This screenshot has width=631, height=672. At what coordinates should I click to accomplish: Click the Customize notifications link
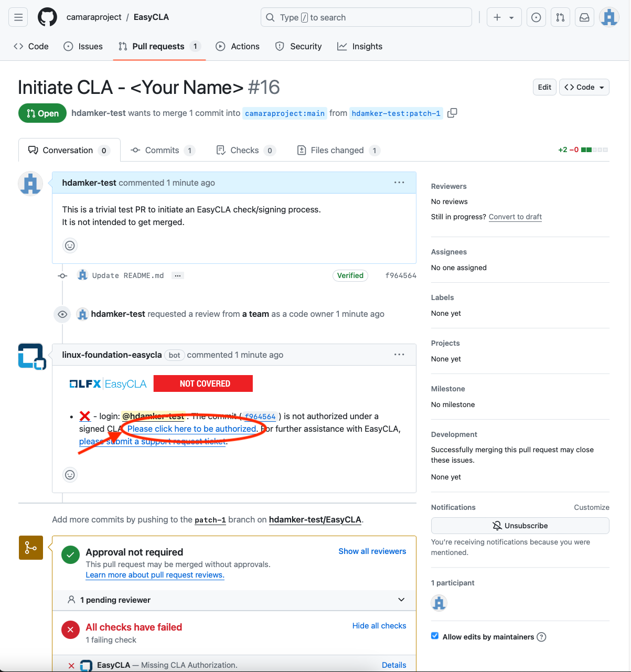pyautogui.click(x=592, y=507)
